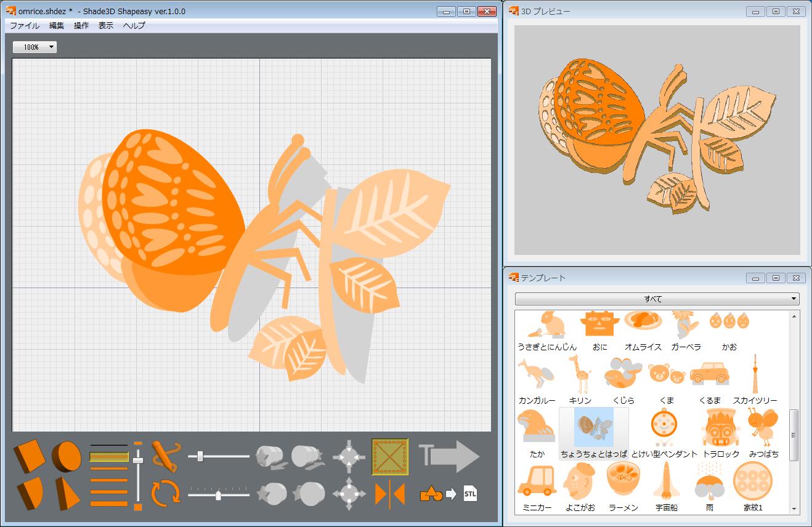The height and width of the screenshot is (527, 812).
Task: Click the lower tick-marked slider handle
Action: [x=218, y=495]
